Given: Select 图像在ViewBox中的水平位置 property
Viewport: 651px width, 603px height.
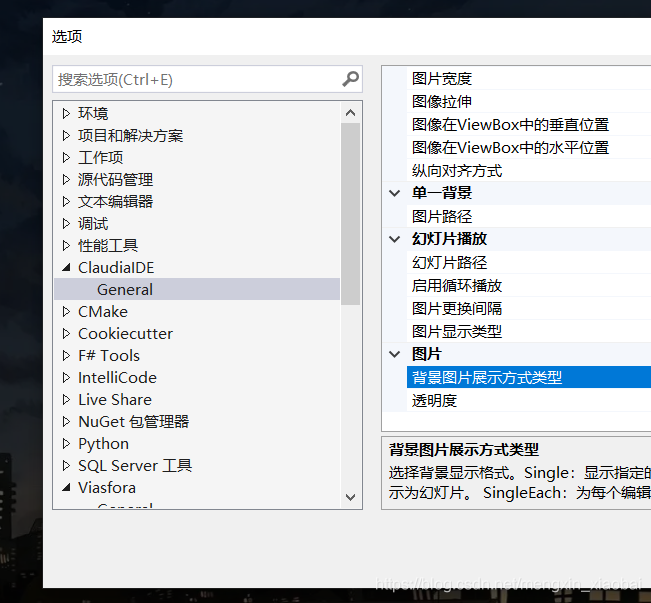Looking at the screenshot, I should point(529,147).
